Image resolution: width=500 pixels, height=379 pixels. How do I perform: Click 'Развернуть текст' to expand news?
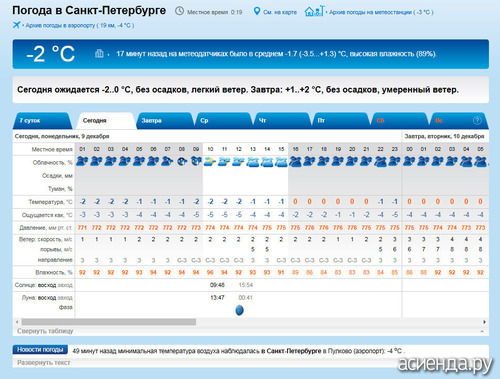(44, 363)
